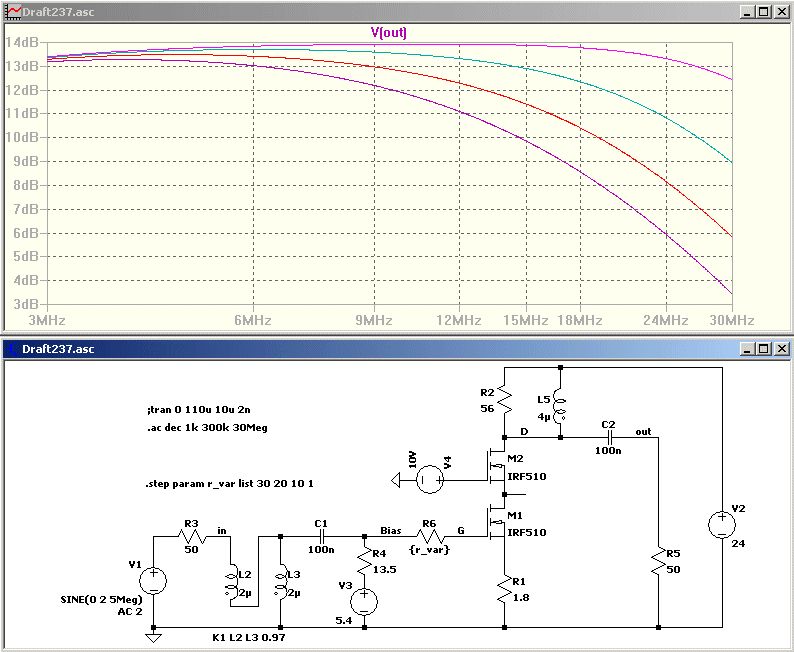Screen dimensions: 794x652
Task: Close the schematic window
Action: click(781, 349)
